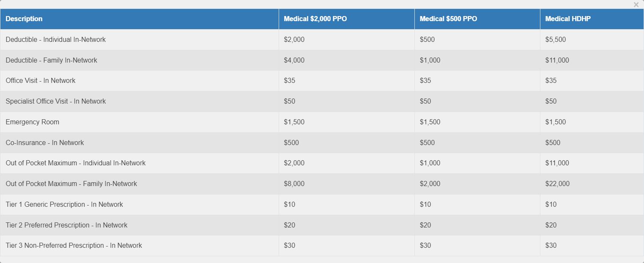Image resolution: width=644 pixels, height=263 pixels.
Task: Click the $4,000 family deductible value
Action: point(294,60)
